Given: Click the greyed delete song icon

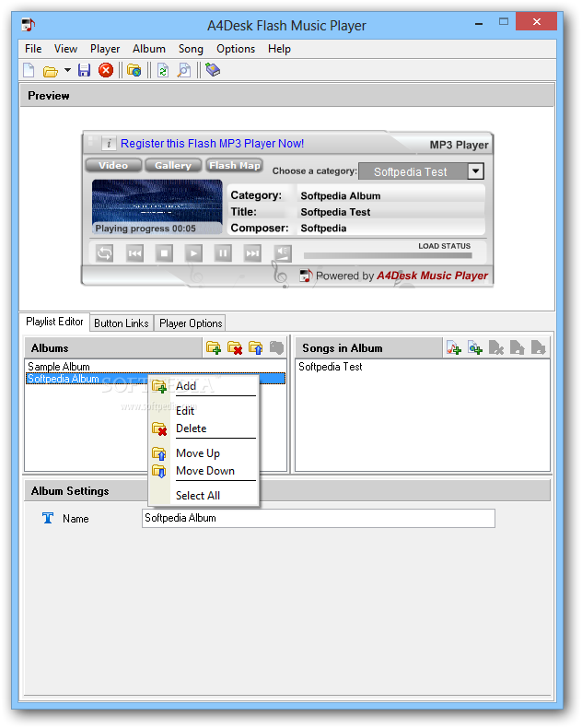Looking at the screenshot, I should [x=496, y=347].
